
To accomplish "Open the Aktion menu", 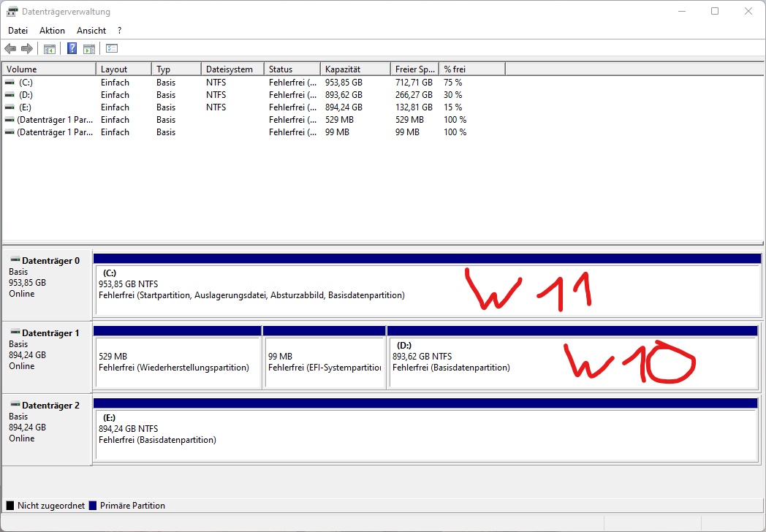I will click(53, 30).
